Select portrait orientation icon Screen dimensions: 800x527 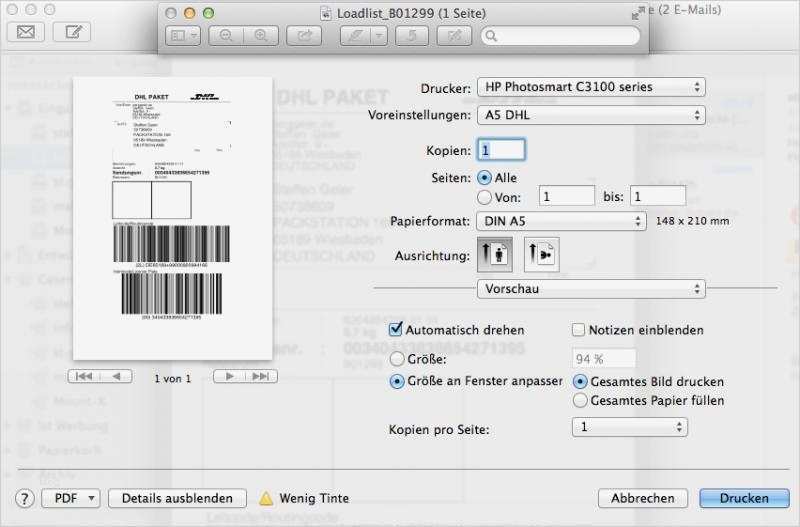[495, 254]
